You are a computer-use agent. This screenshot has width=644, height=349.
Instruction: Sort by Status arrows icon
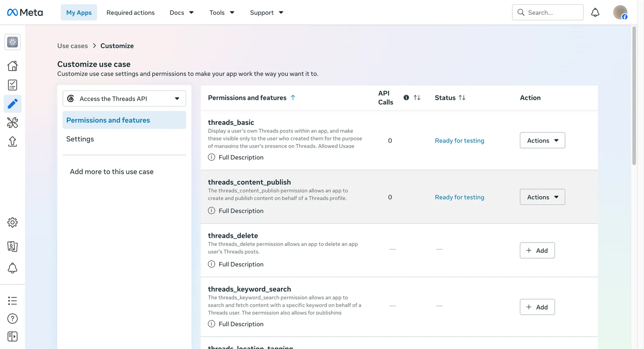click(x=462, y=97)
